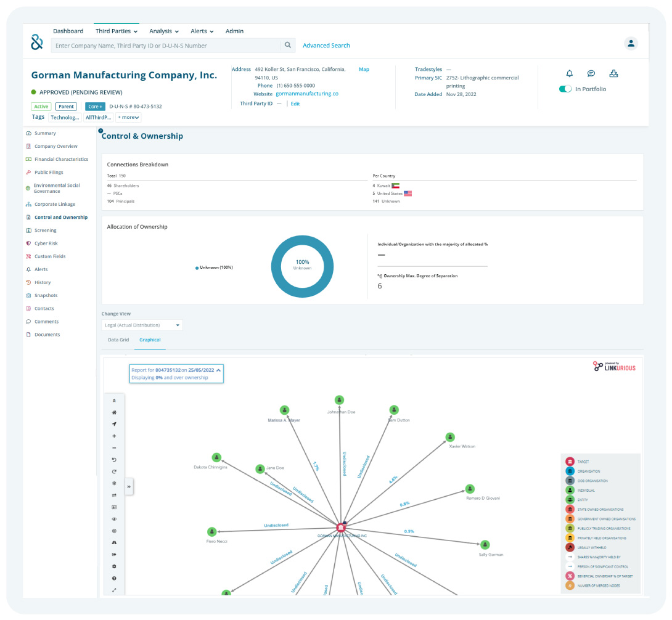This screenshot has height=620, width=672.
Task: Collapse the report info box chevron
Action: tap(219, 370)
